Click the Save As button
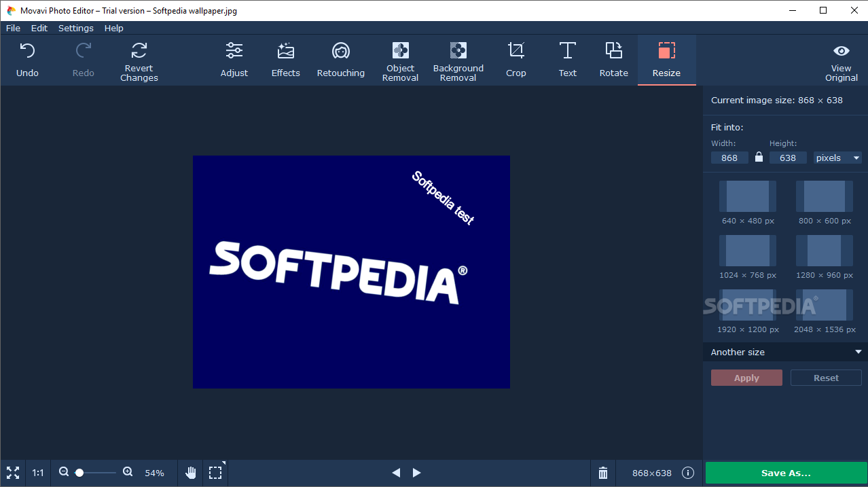This screenshot has width=868, height=487. click(x=786, y=473)
